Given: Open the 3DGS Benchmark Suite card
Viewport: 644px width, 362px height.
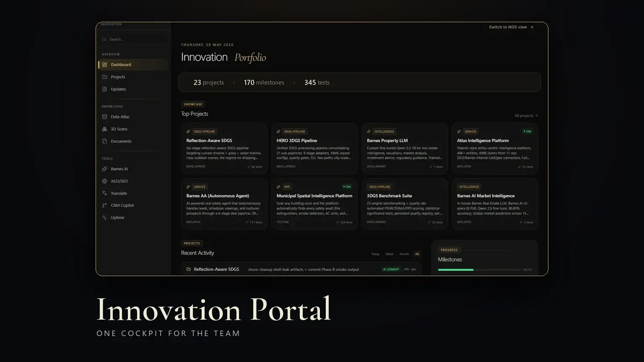Looking at the screenshot, I should [x=405, y=204].
